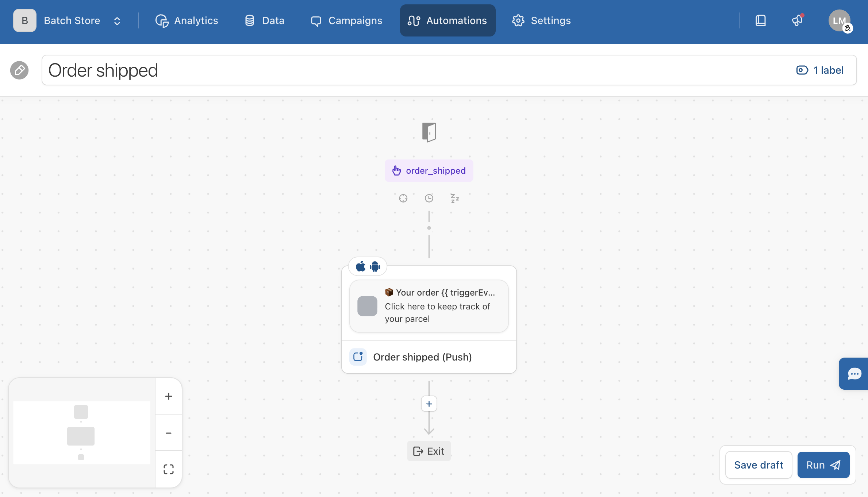The width and height of the screenshot is (868, 497).
Task: Click the Exit node at workflow end
Action: point(429,451)
